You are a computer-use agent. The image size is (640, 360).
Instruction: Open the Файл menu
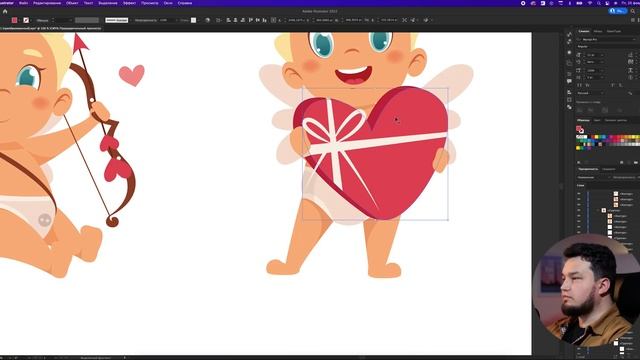(x=23, y=3)
